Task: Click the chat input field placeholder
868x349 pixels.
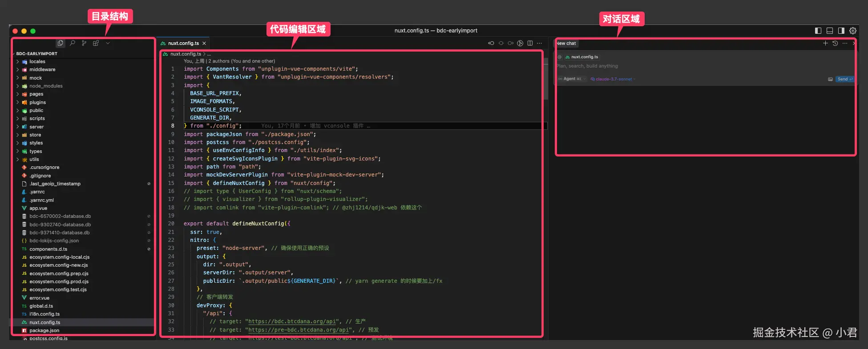Action: [587, 66]
